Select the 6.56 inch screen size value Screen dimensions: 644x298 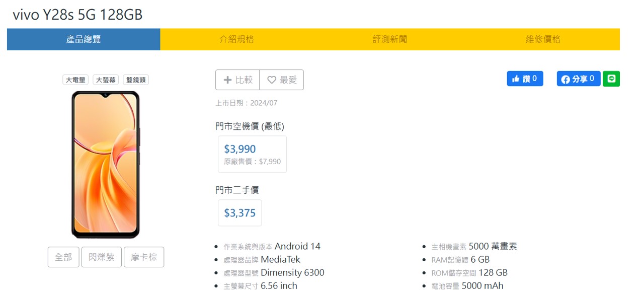pyautogui.click(x=279, y=285)
